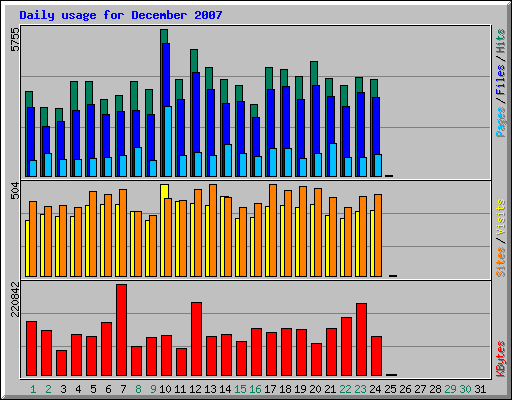Click the 220842 KBytes axis label
The height and width of the screenshot is (400, 512).
15,299
